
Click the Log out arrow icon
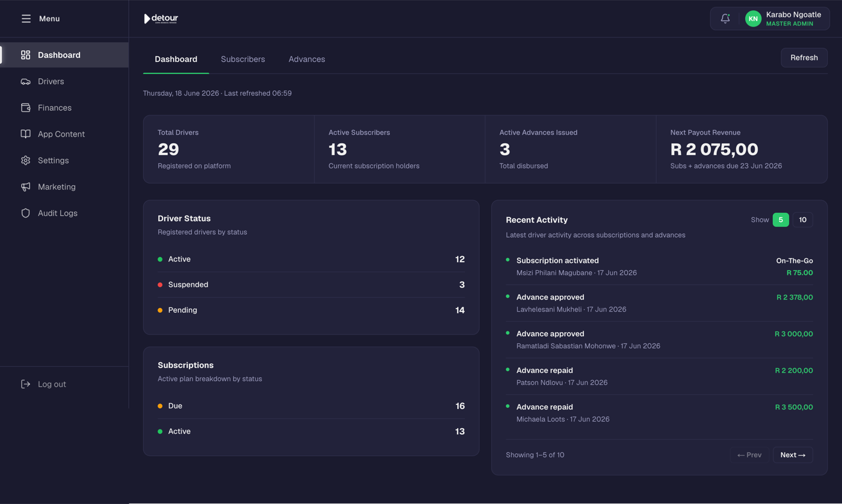click(25, 384)
